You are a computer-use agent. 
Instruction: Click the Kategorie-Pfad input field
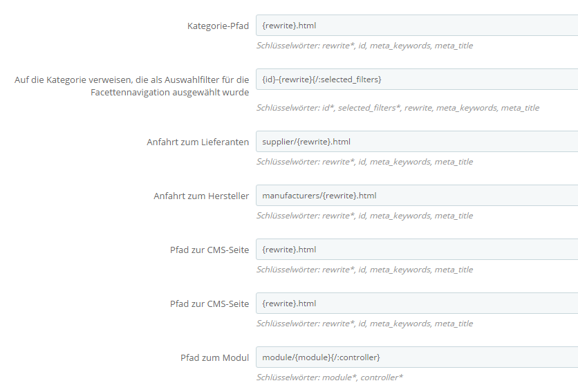[x=415, y=26]
